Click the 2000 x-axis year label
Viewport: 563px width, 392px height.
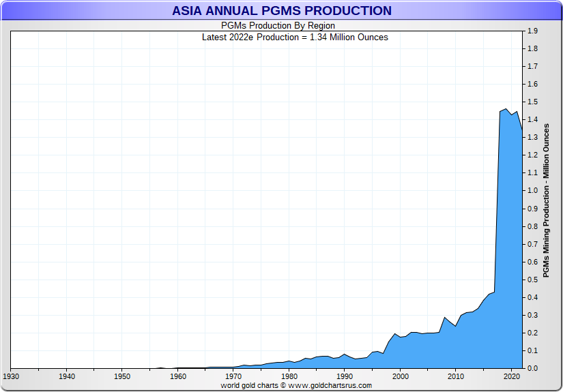pyautogui.click(x=400, y=376)
